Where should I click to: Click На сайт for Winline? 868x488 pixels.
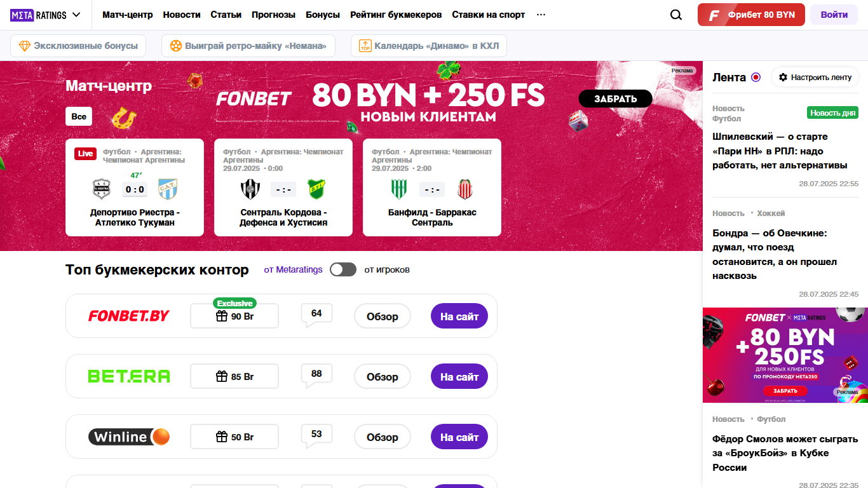click(x=459, y=437)
